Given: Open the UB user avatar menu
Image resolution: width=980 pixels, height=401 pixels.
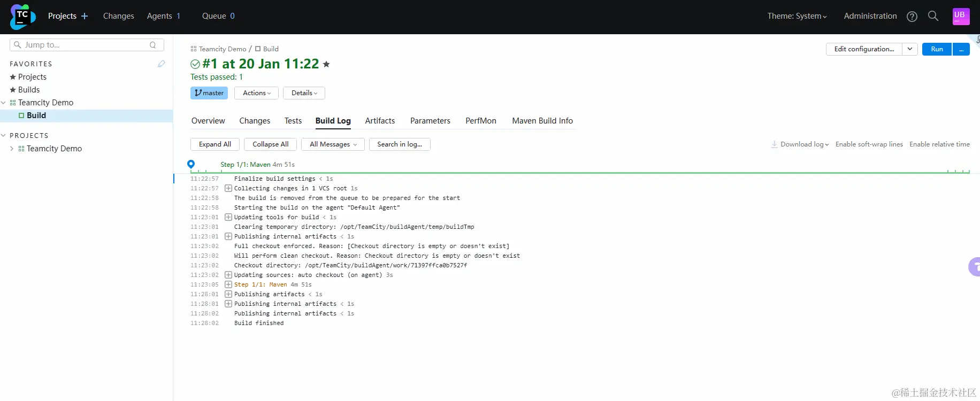Looking at the screenshot, I should (x=961, y=17).
